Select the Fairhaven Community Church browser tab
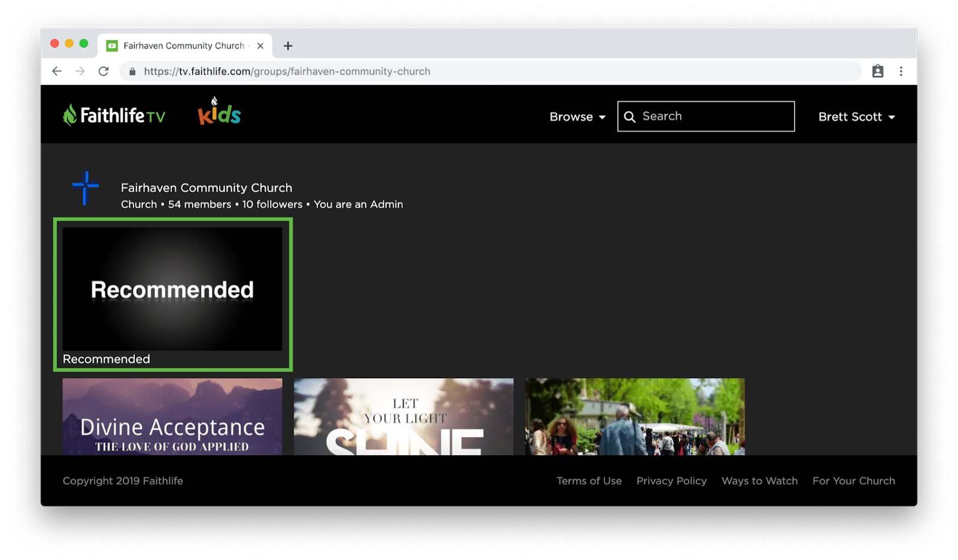Screen dimensions: 958x560 pyautogui.click(x=185, y=46)
